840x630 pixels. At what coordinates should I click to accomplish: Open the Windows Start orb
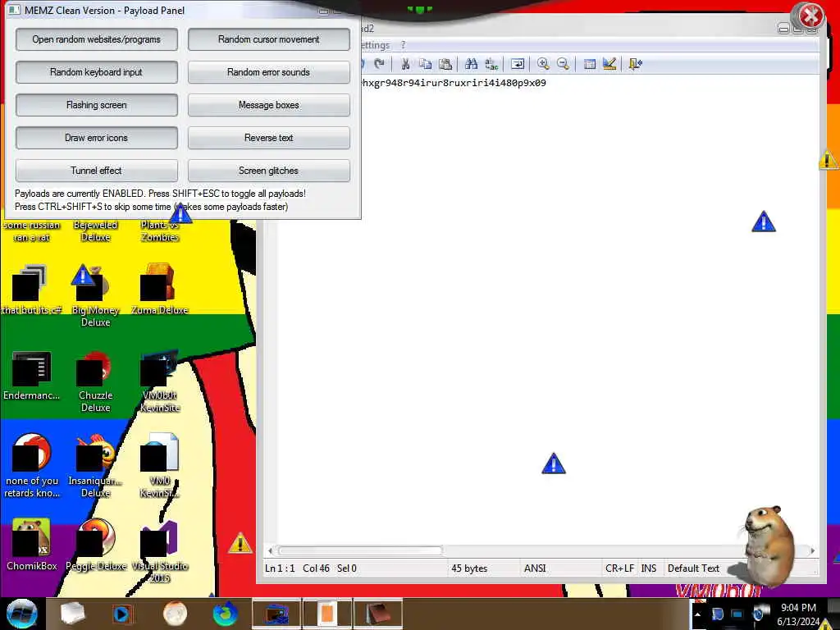point(21,614)
